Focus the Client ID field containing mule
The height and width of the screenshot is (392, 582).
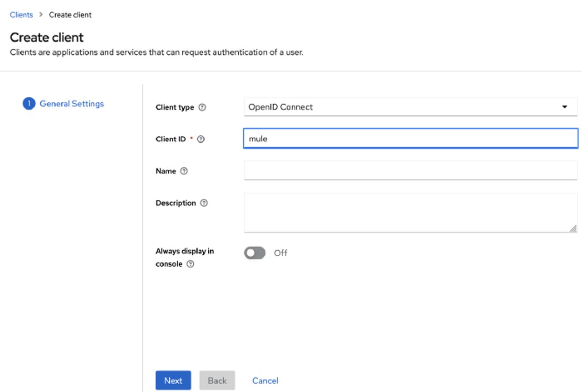point(409,139)
